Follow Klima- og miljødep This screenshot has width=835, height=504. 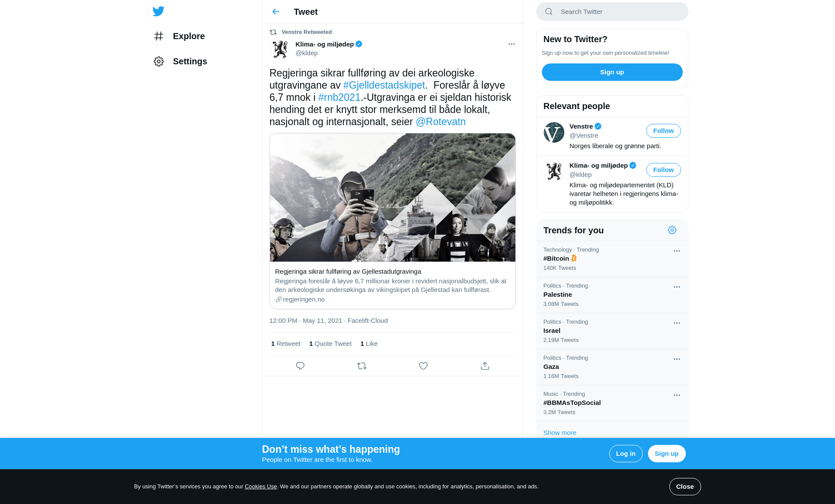point(663,170)
